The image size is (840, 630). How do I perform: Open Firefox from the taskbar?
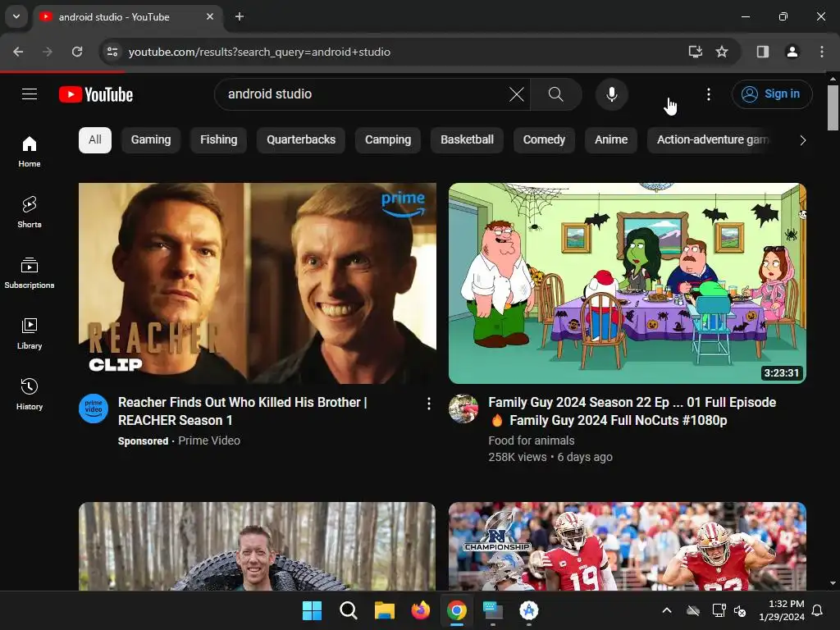pos(421,610)
